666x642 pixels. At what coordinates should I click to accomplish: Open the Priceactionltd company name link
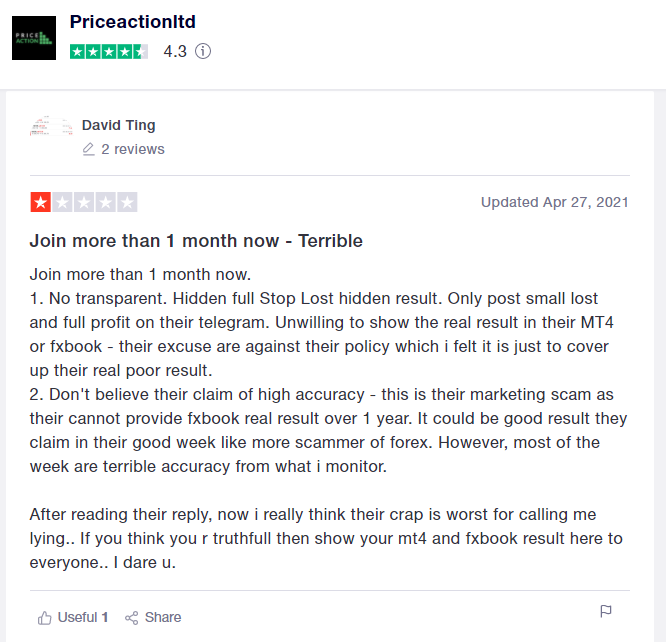(x=133, y=22)
